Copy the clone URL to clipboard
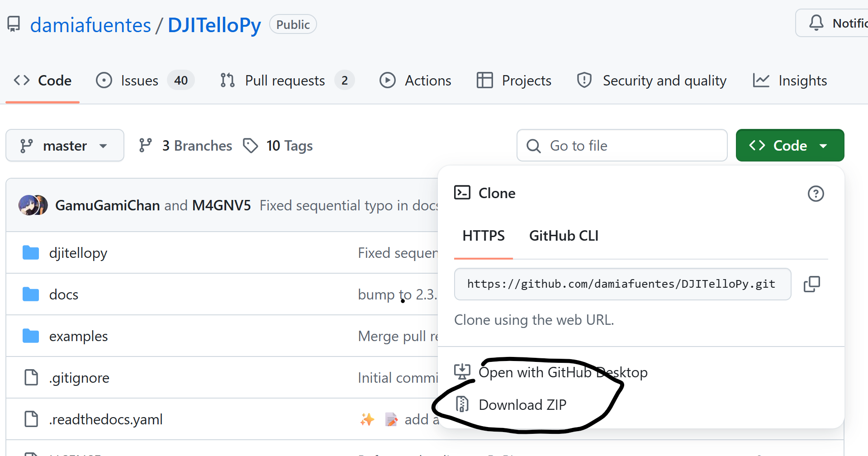This screenshot has height=456, width=868. click(811, 284)
